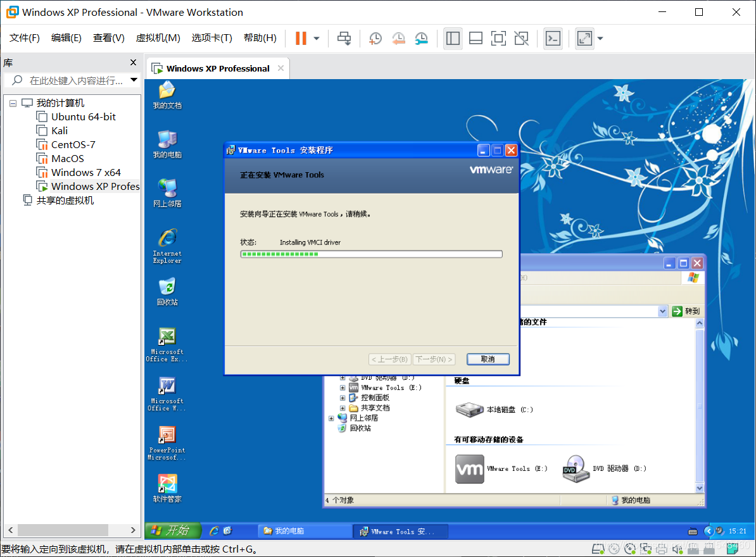Viewport: 756px width, 557px height.
Task: Open the library search filter dropdown
Action: point(134,80)
